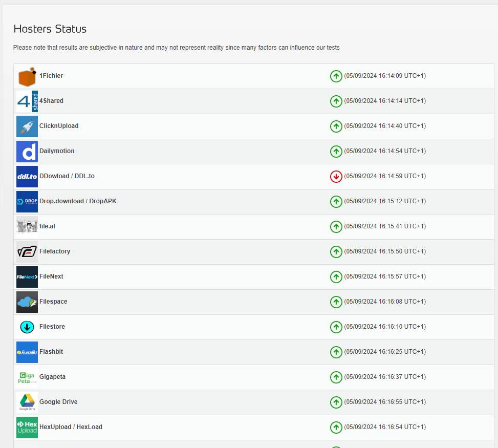Click the 16:14:59 timestamp for DDownload
The width and height of the screenshot is (498, 448).
pos(385,176)
